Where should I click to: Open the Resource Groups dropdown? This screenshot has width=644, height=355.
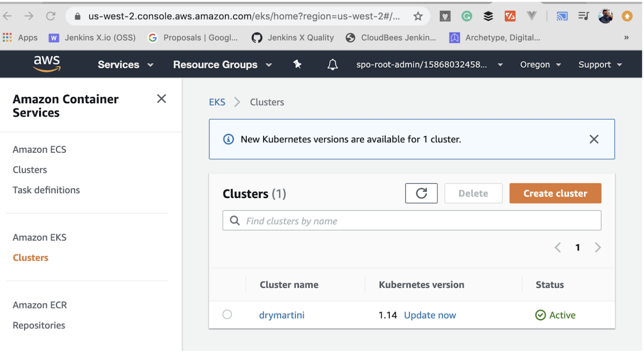222,65
